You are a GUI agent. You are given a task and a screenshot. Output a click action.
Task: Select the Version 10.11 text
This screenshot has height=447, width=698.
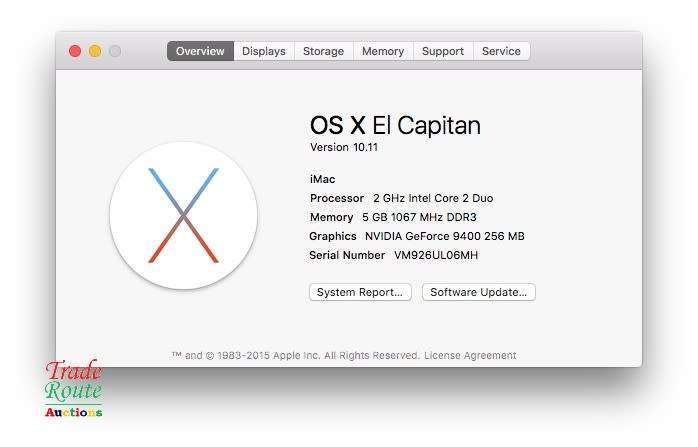pyautogui.click(x=344, y=147)
